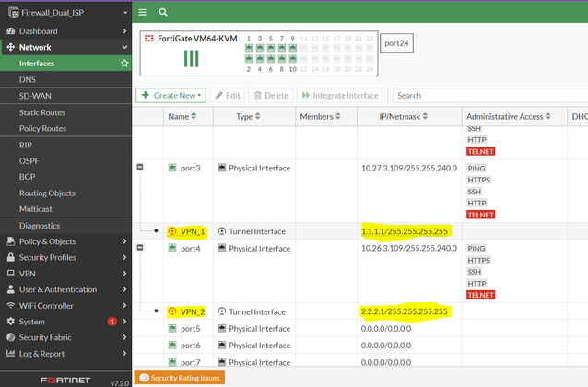Viewport: 588px width, 387px height.
Task: Click the favorite star next to Interfaces
Action: pyautogui.click(x=124, y=64)
